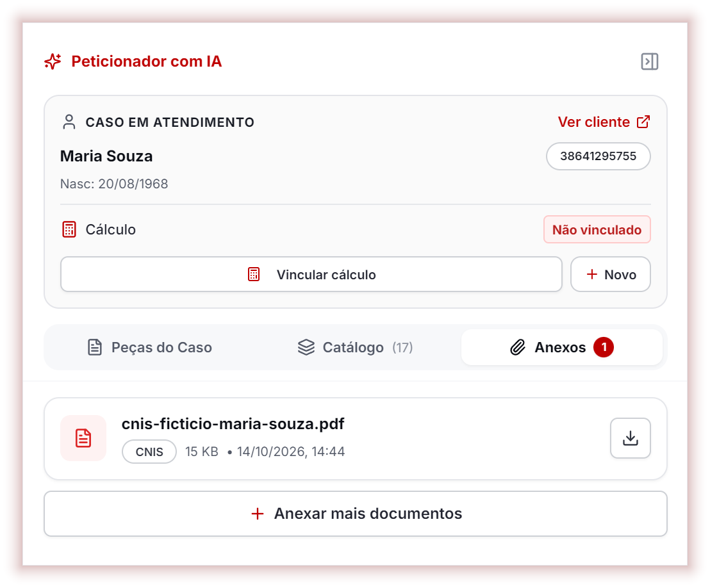
Task: Click the 15 KB file size text
Action: (201, 452)
